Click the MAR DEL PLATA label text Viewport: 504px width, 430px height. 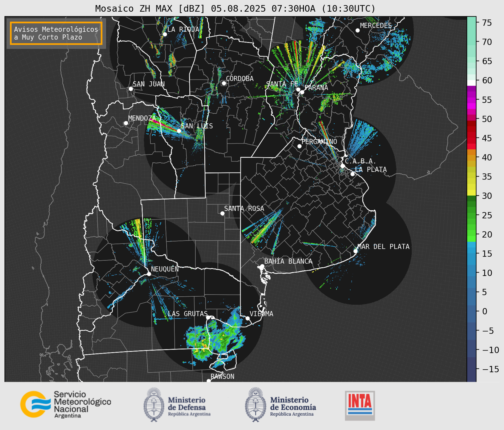(383, 247)
